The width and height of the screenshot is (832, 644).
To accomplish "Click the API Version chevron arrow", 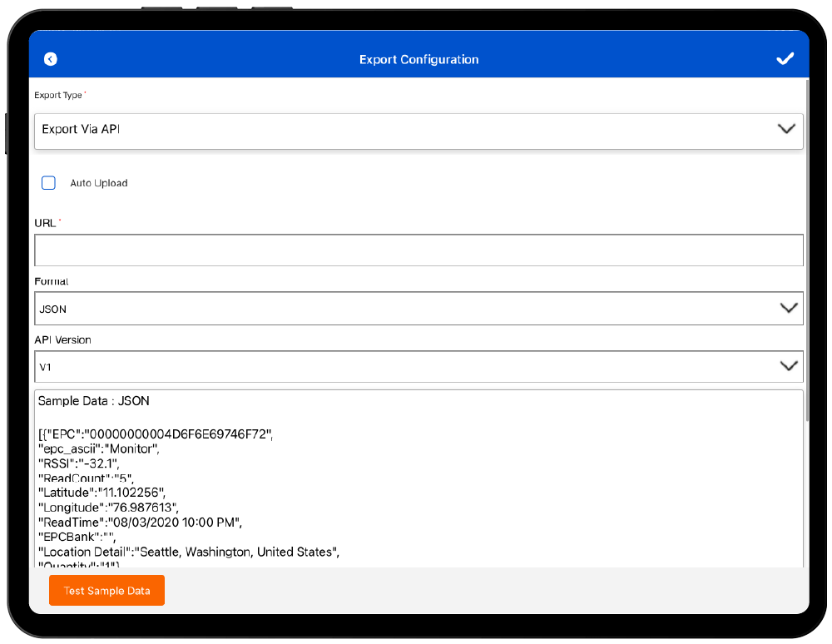I will point(789,366).
